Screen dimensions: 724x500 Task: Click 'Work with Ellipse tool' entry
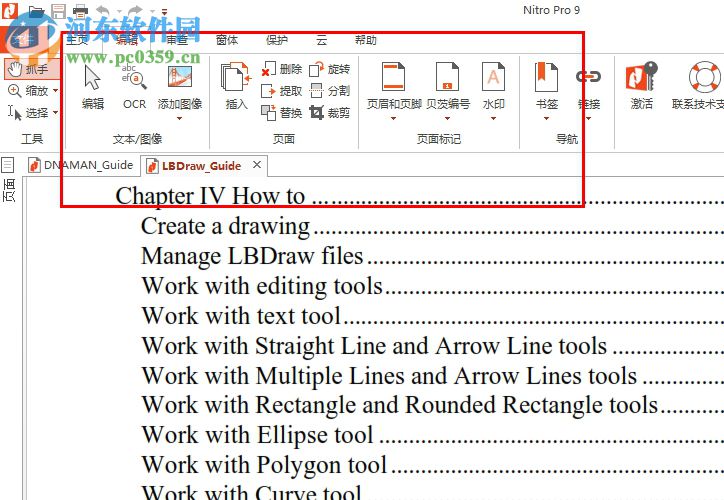click(257, 435)
